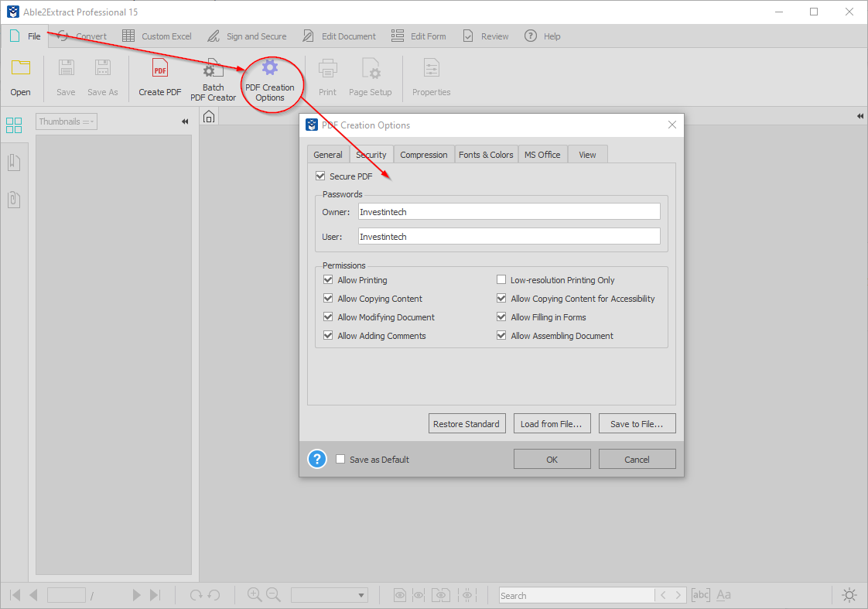Open the Thumbnails panel dropdown
Screen dimensions: 868x609
pos(67,121)
